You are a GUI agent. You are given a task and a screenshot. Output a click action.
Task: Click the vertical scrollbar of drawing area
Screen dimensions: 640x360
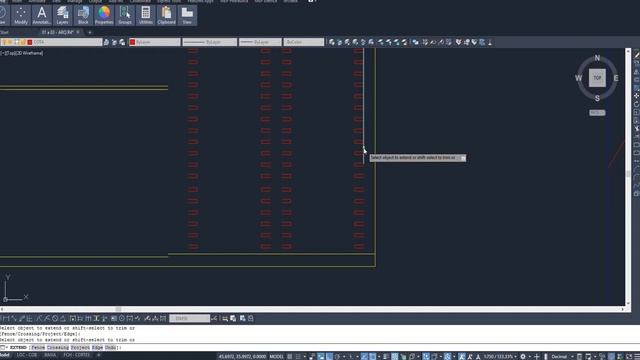(x=628, y=176)
